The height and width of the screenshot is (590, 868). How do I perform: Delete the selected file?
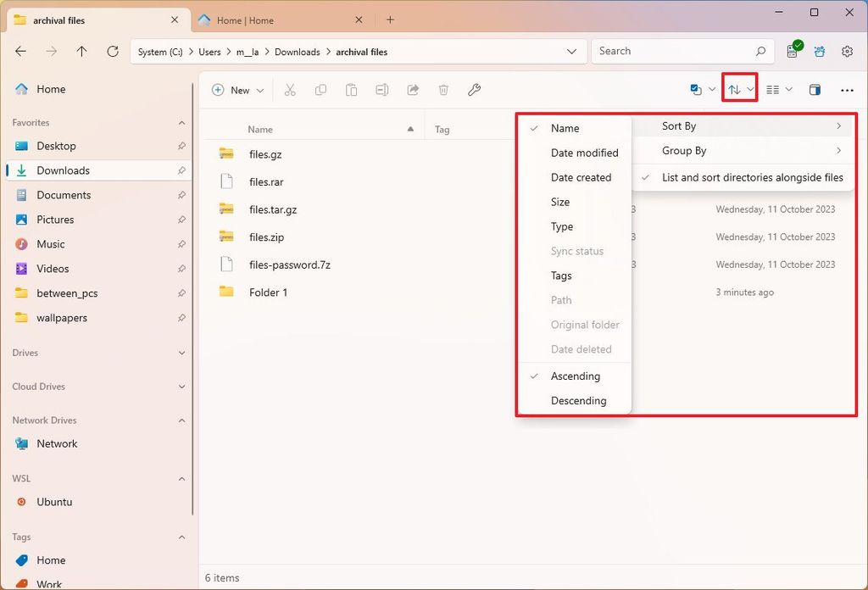443,90
